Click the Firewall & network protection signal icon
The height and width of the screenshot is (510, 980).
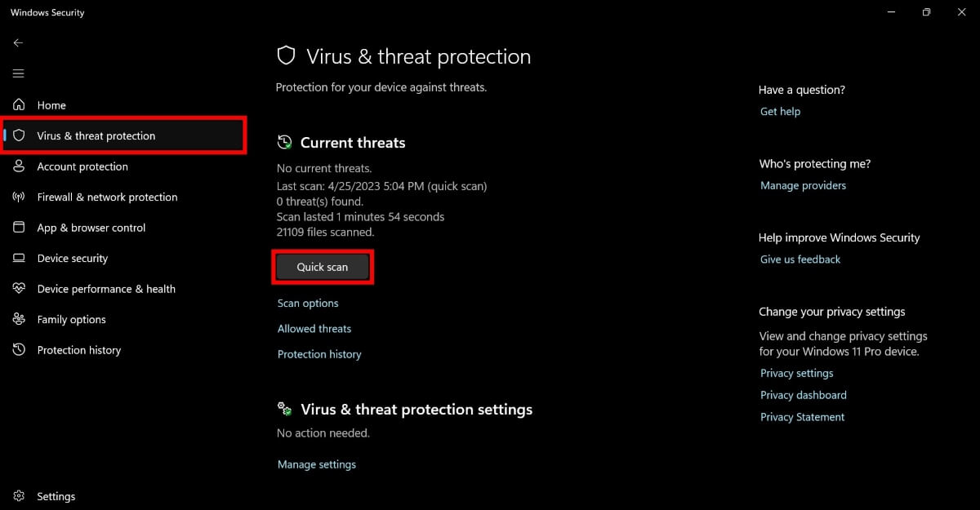click(18, 197)
